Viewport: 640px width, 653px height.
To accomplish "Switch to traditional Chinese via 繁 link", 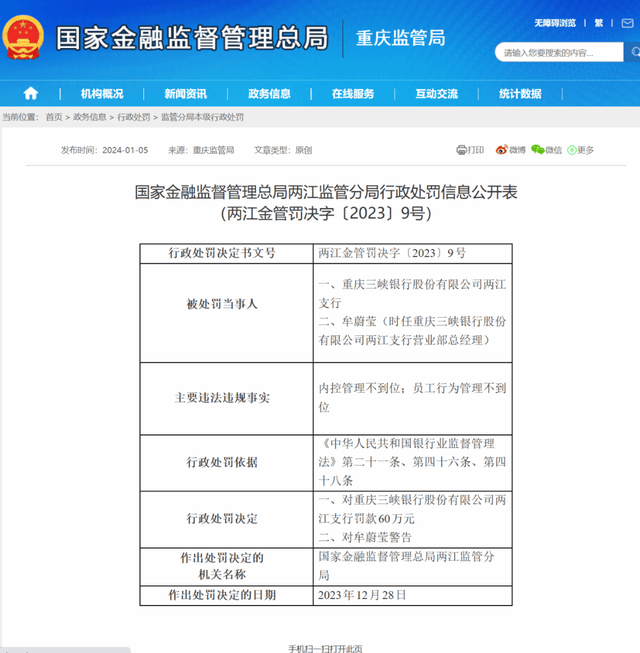I will (x=598, y=22).
